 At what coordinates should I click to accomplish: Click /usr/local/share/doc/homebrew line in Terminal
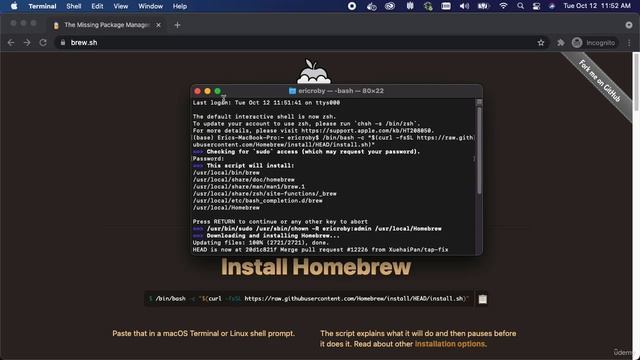(244, 180)
